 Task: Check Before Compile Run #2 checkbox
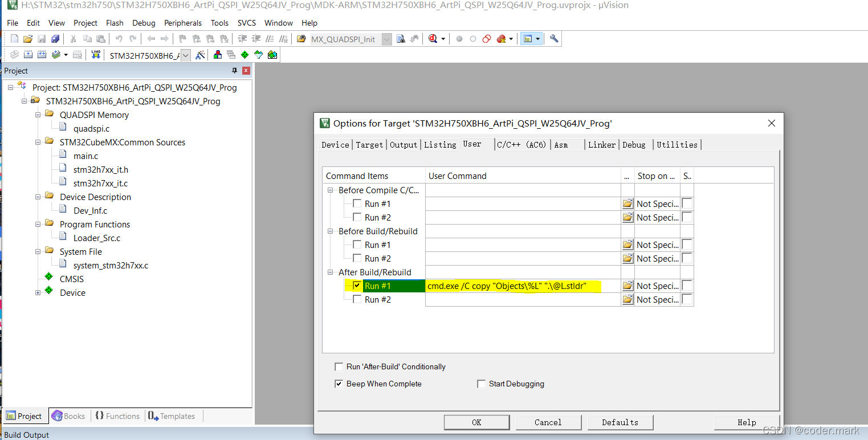[357, 217]
